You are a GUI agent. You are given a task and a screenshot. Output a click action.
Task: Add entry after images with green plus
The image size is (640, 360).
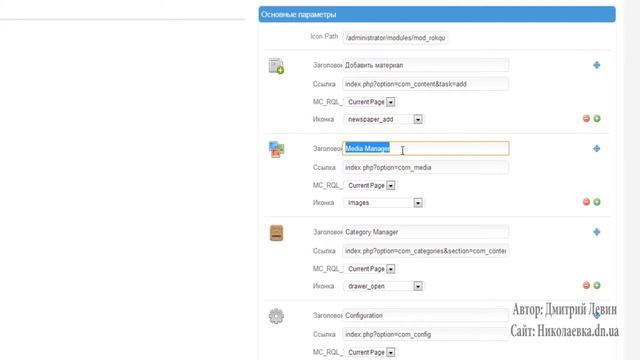coord(597,202)
